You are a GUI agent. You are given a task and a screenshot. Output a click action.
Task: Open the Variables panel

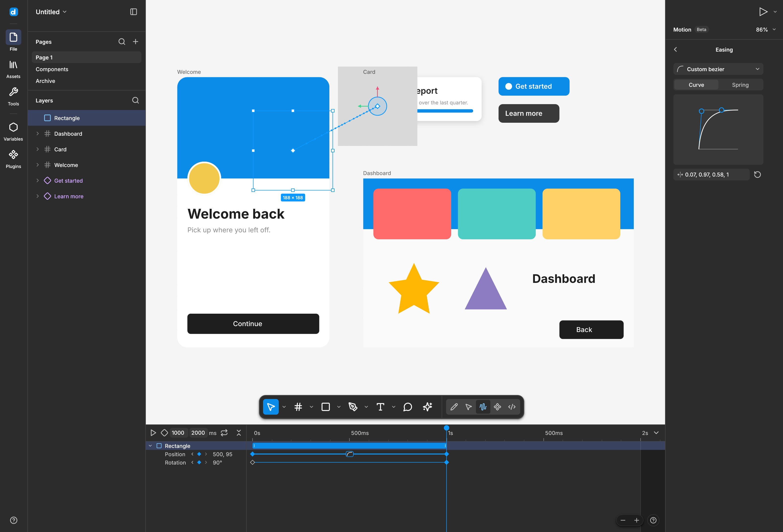13,132
